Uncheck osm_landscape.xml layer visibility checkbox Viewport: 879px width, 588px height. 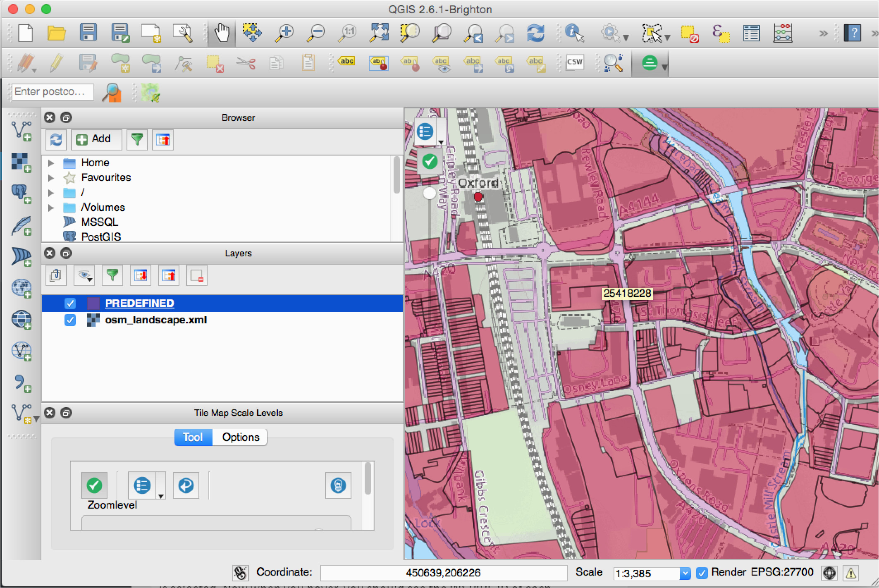70,320
